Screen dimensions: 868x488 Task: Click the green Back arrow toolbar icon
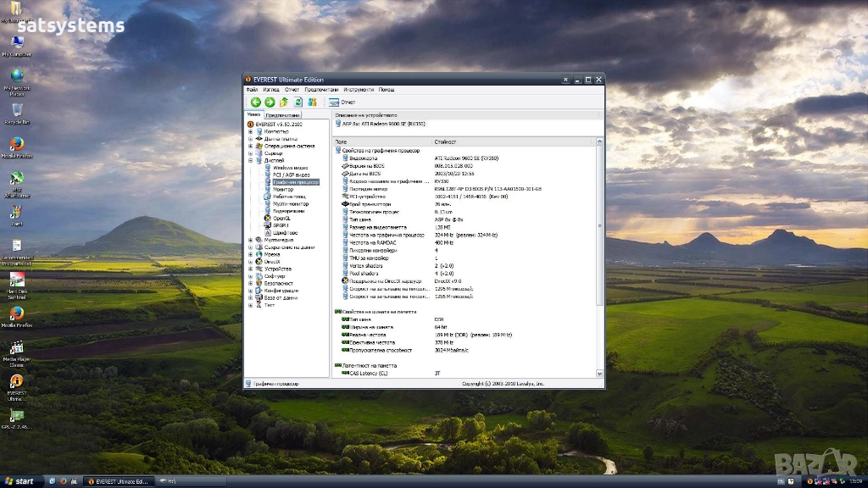[256, 103]
